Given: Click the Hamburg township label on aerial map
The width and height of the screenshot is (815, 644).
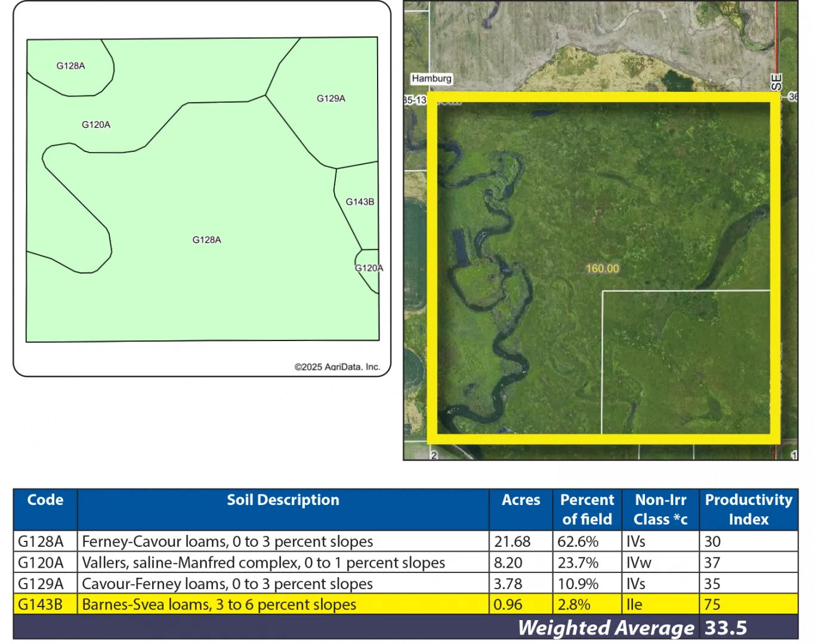Looking at the screenshot, I should [431, 79].
